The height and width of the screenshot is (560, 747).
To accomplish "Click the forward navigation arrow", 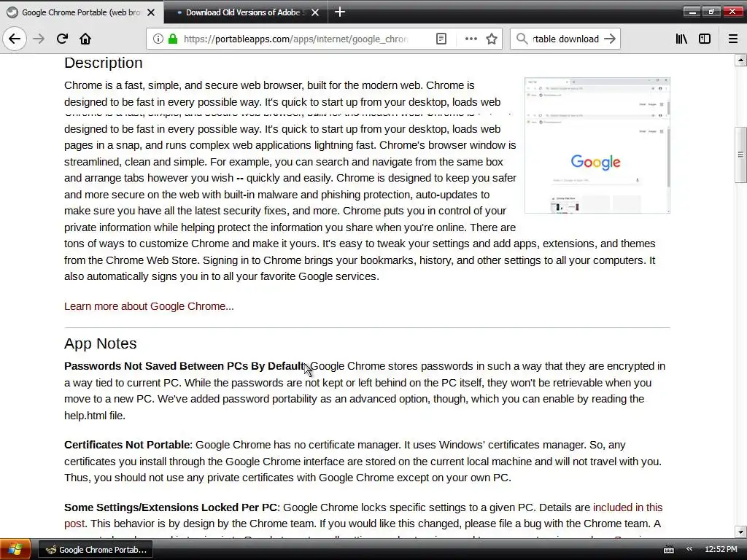I will [39, 39].
